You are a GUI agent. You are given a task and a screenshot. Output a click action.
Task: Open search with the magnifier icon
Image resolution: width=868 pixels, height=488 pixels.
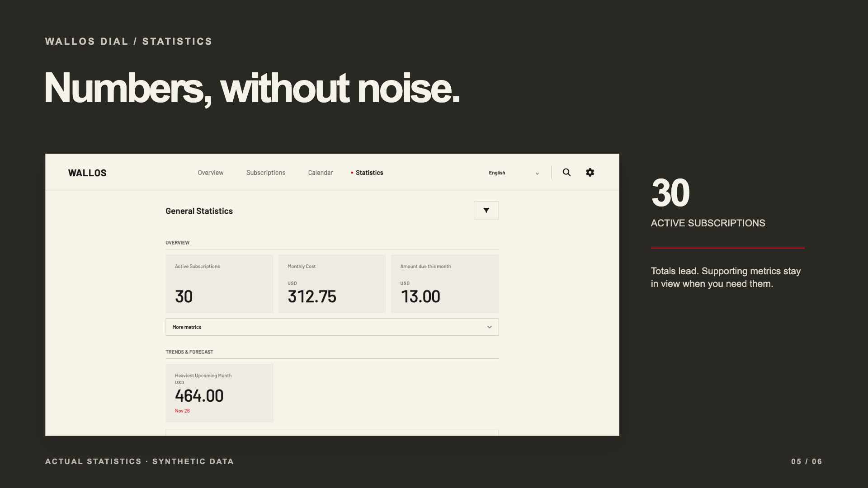pos(566,172)
